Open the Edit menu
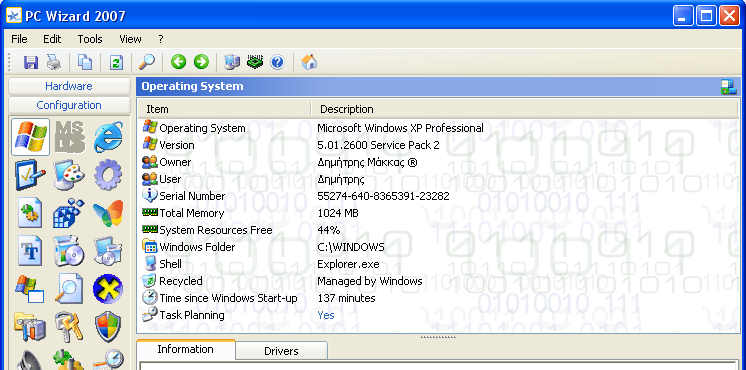 coord(52,39)
